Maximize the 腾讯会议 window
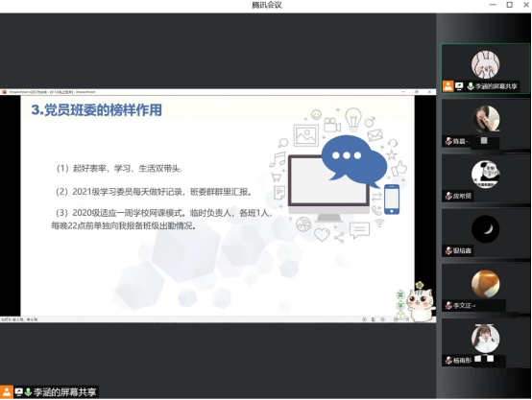Image resolution: width=532 pixels, height=400 pixels. [509, 5]
